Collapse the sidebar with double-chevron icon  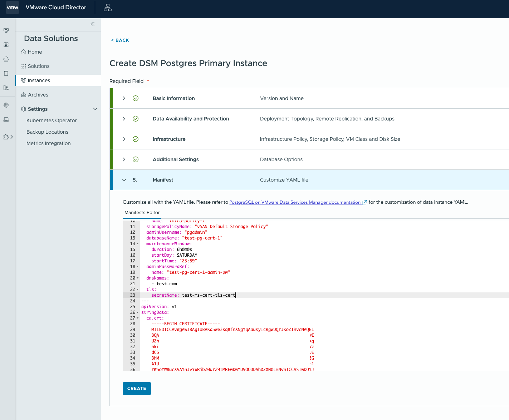coord(92,24)
